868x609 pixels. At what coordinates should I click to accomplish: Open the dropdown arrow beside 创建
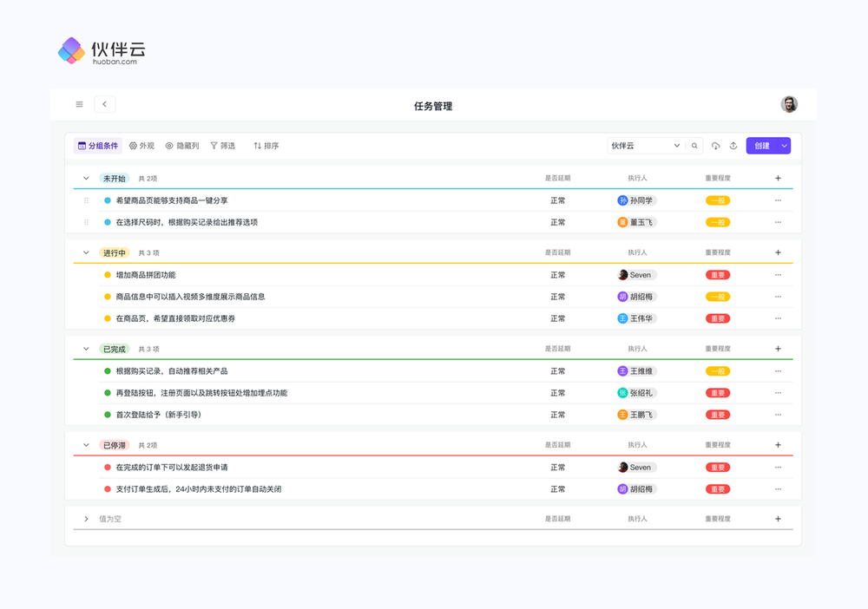(x=785, y=146)
